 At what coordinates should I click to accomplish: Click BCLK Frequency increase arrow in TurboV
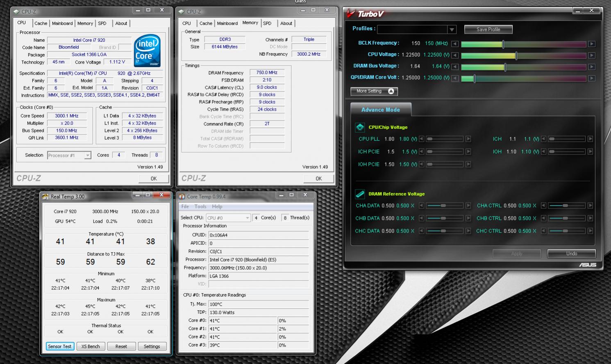591,44
